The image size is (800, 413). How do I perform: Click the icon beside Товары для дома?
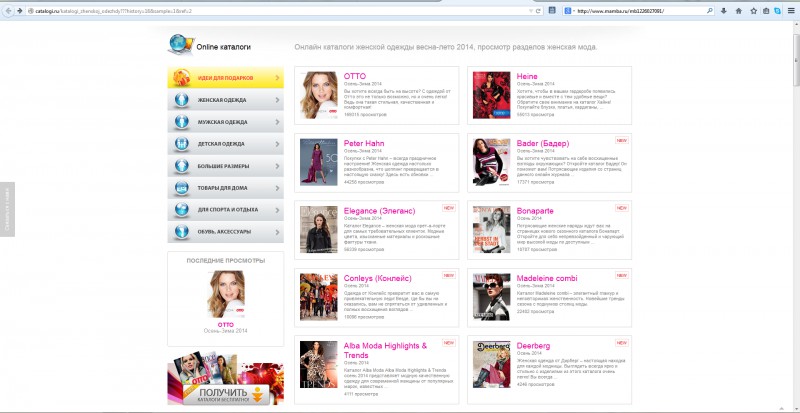182,188
